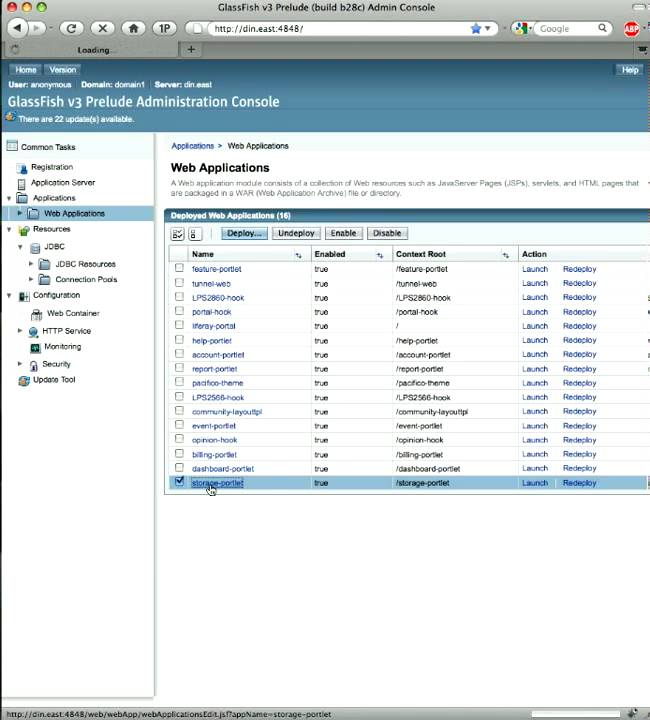Screen dimensions: 650x720
Task: Open the storage-portlet application link
Action: pos(218,483)
